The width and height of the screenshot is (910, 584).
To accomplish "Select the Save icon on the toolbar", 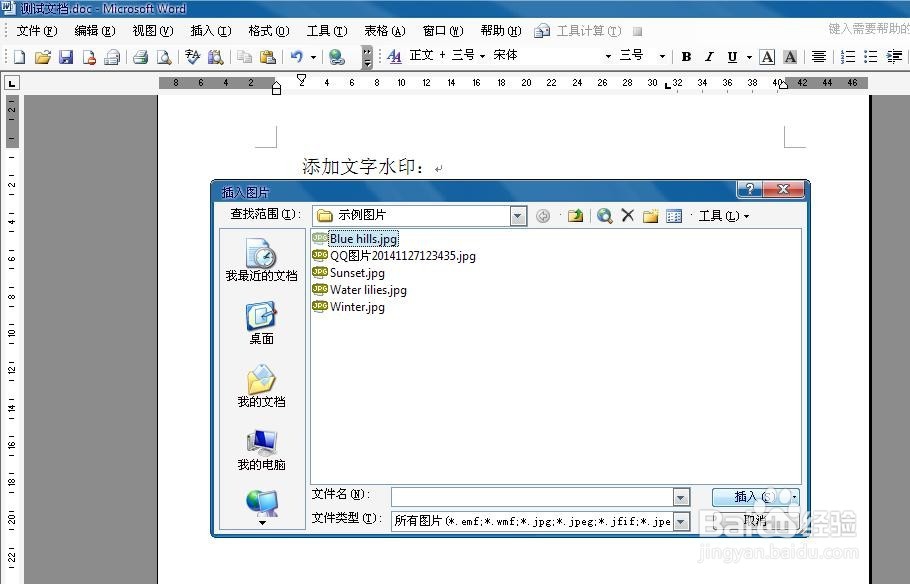I will [66, 57].
